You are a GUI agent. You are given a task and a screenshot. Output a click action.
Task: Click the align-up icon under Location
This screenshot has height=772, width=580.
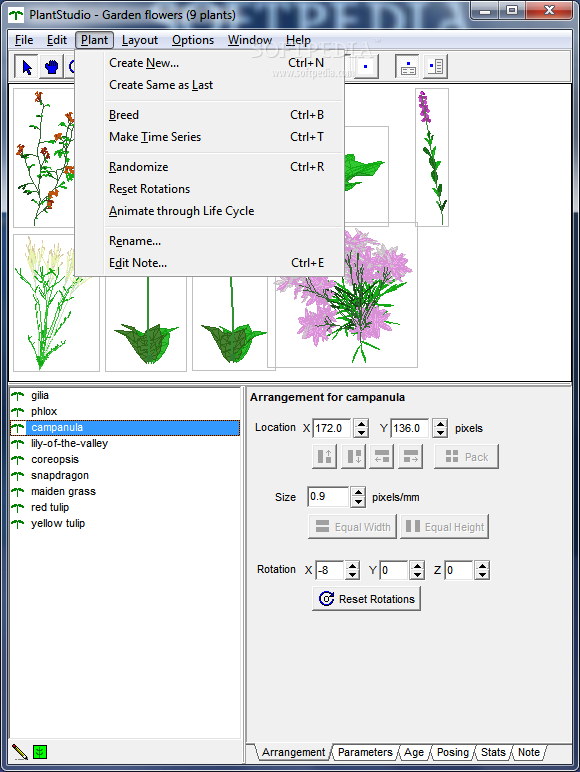324,456
